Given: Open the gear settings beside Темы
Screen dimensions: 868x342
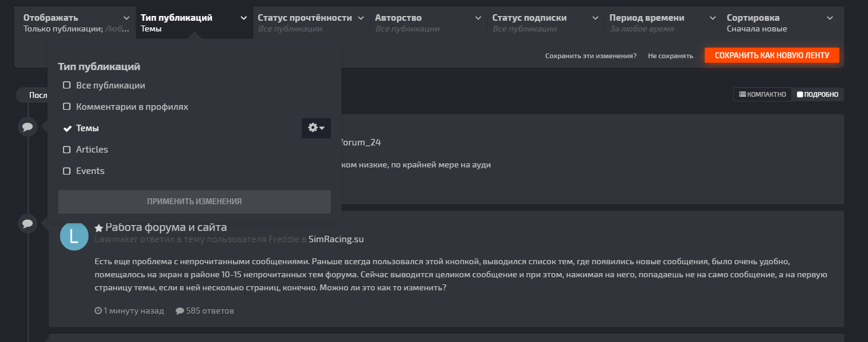Looking at the screenshot, I should tap(316, 128).
